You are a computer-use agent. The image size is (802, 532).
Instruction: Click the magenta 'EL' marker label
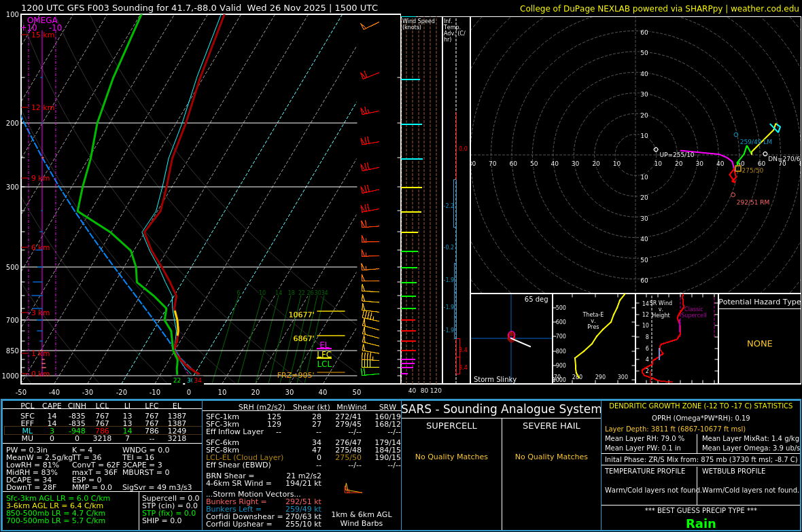tap(324, 344)
